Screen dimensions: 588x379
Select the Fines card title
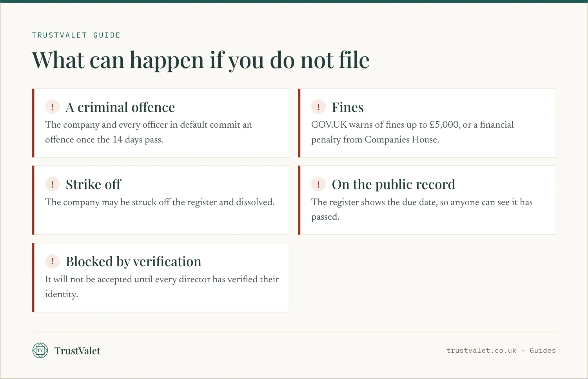pyautogui.click(x=348, y=107)
